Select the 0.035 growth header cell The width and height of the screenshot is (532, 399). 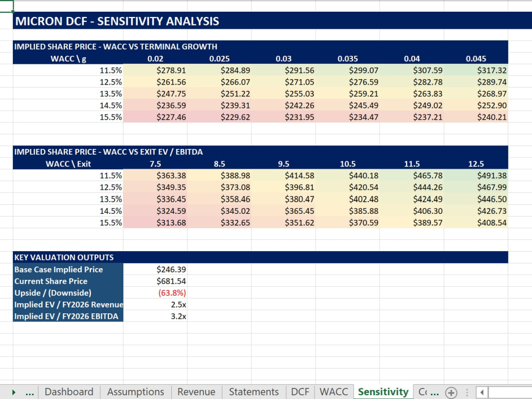pyautogui.click(x=347, y=59)
